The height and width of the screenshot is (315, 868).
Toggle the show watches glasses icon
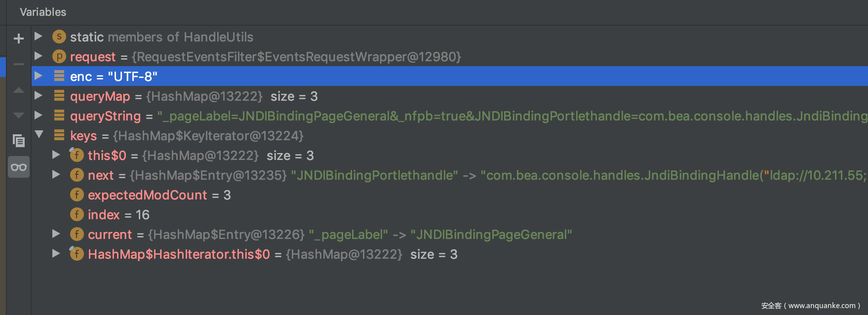[19, 167]
